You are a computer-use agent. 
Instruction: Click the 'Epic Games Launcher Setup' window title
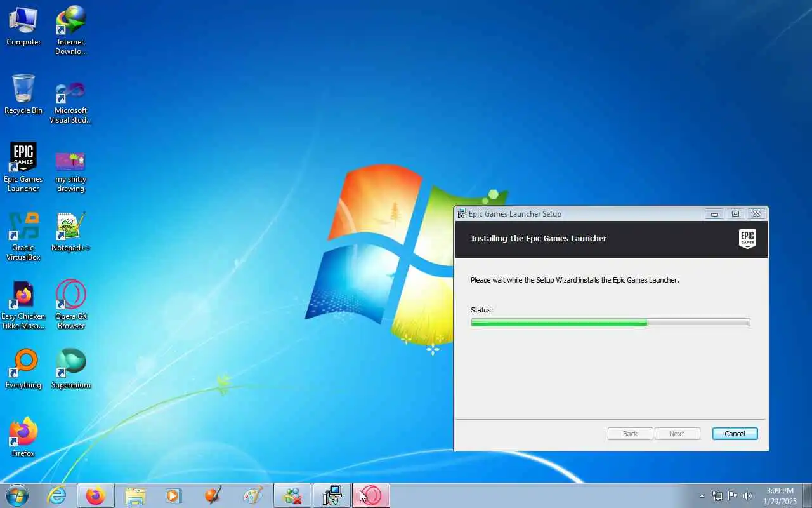(514, 214)
